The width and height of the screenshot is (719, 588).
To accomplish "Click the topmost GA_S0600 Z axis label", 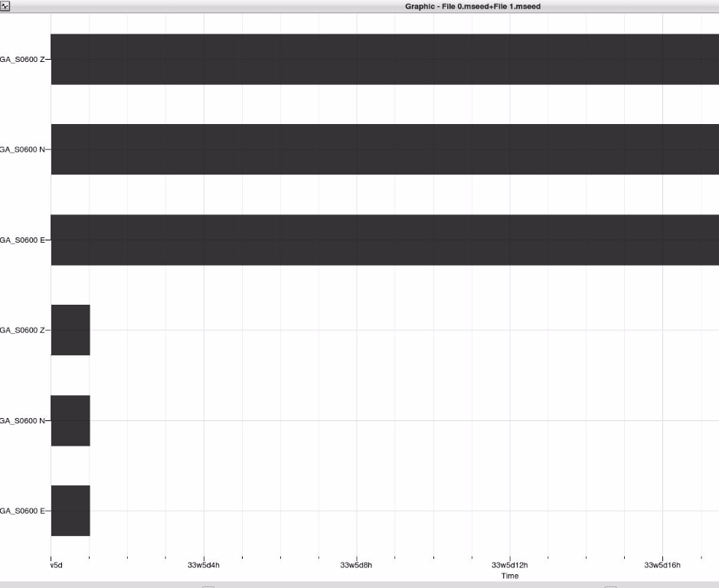I will (22, 59).
